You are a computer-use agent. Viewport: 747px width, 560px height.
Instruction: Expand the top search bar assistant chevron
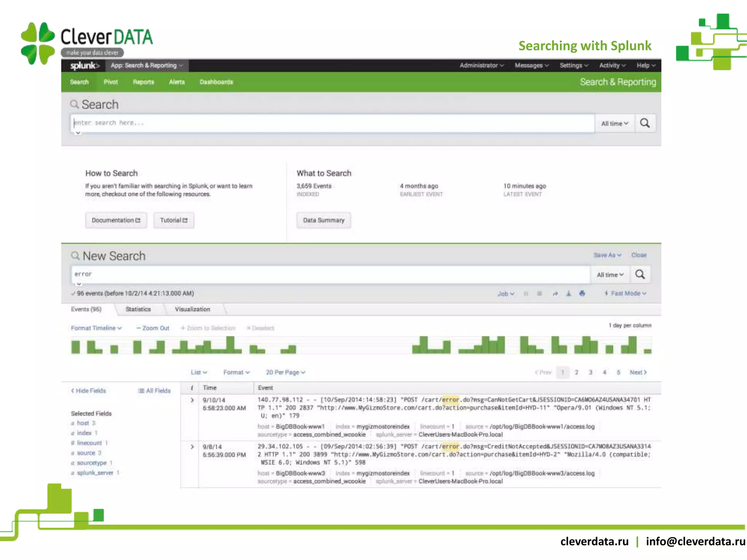click(x=78, y=133)
